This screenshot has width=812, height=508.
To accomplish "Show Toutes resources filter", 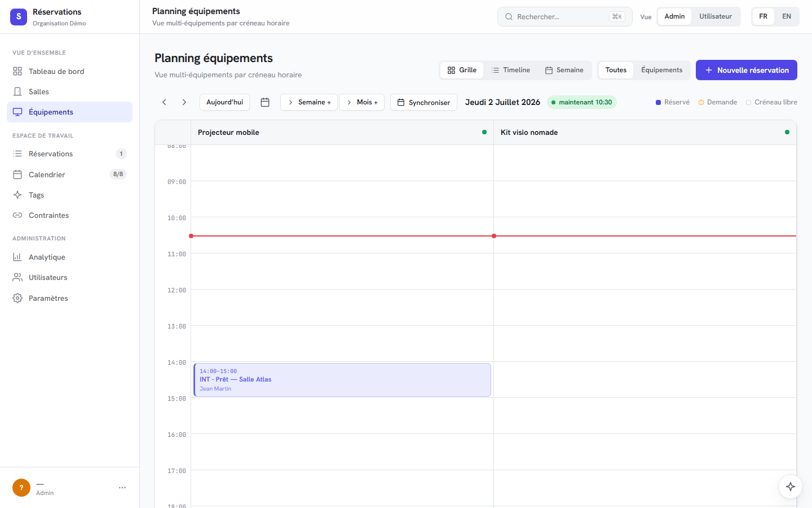I will pyautogui.click(x=616, y=70).
